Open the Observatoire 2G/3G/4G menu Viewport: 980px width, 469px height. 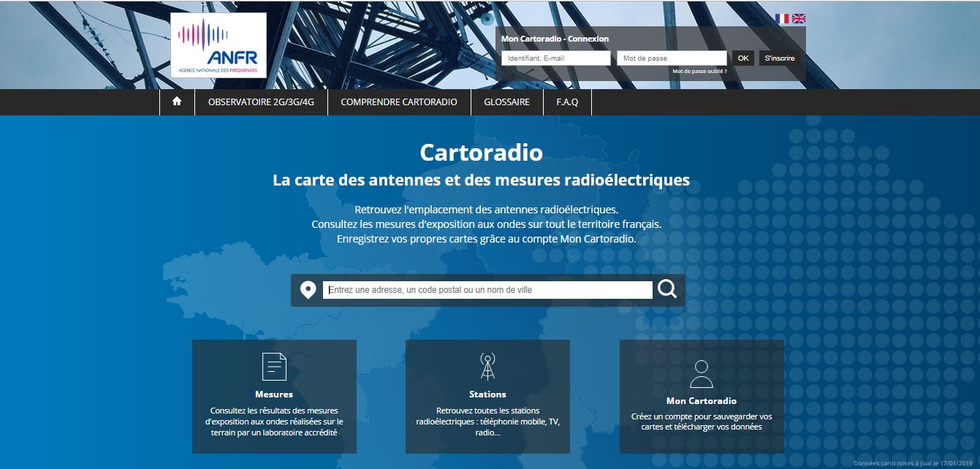(261, 102)
